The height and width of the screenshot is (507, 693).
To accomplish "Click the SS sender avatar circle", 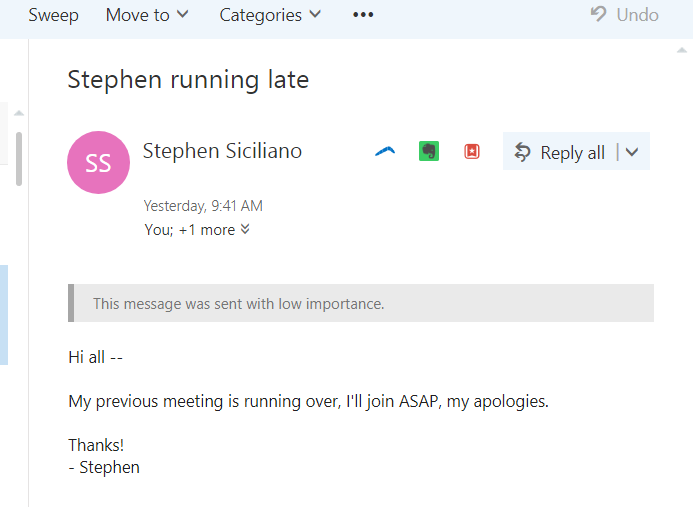I will 98,163.
